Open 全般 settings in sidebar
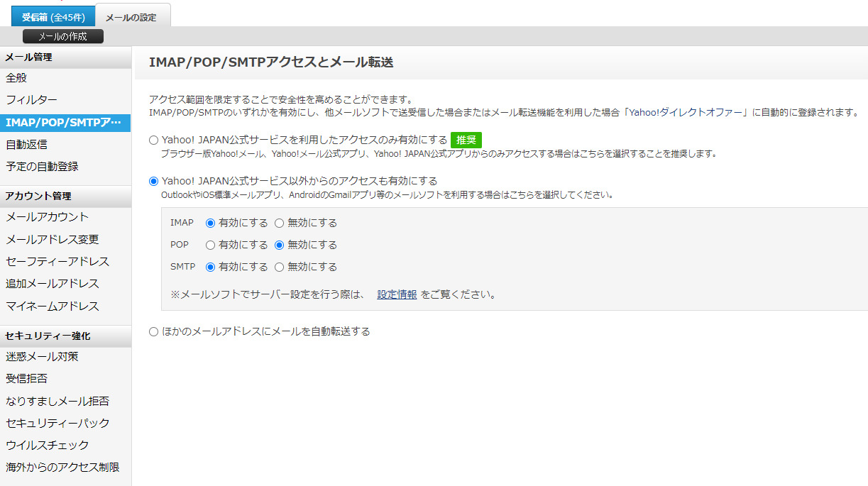The image size is (868, 486). tap(16, 78)
